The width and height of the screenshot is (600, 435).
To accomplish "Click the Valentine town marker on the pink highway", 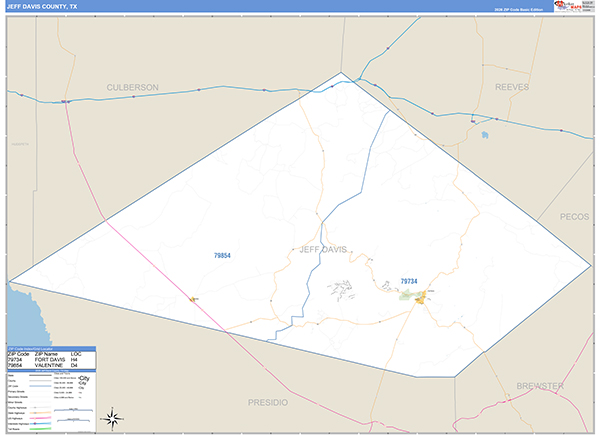I will coord(193,299).
